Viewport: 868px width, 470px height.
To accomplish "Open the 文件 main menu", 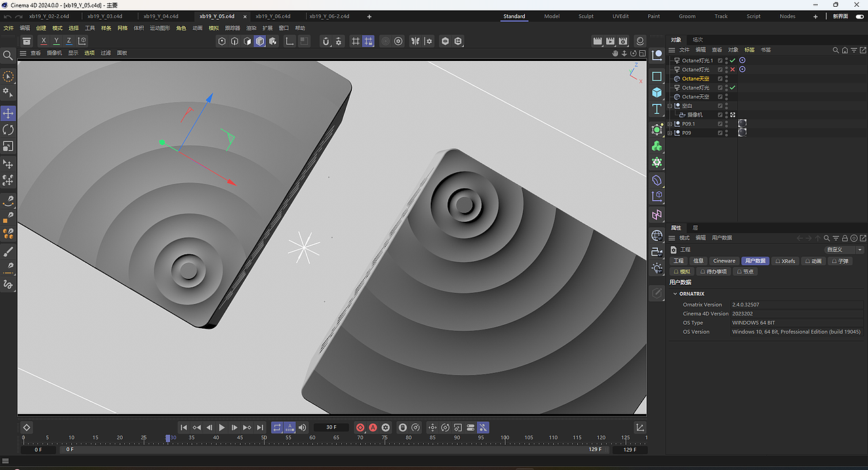I will pos(8,28).
